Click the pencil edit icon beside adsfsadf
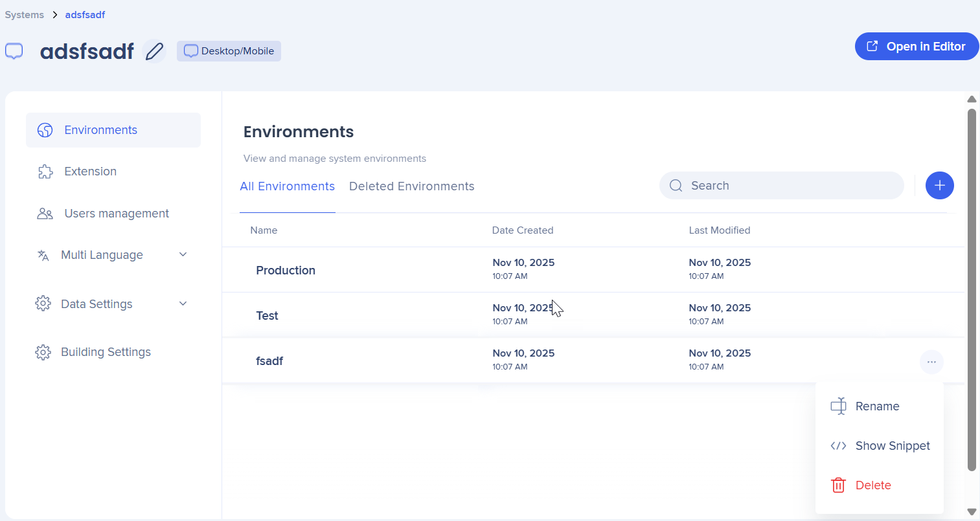The width and height of the screenshot is (980, 521). [154, 51]
